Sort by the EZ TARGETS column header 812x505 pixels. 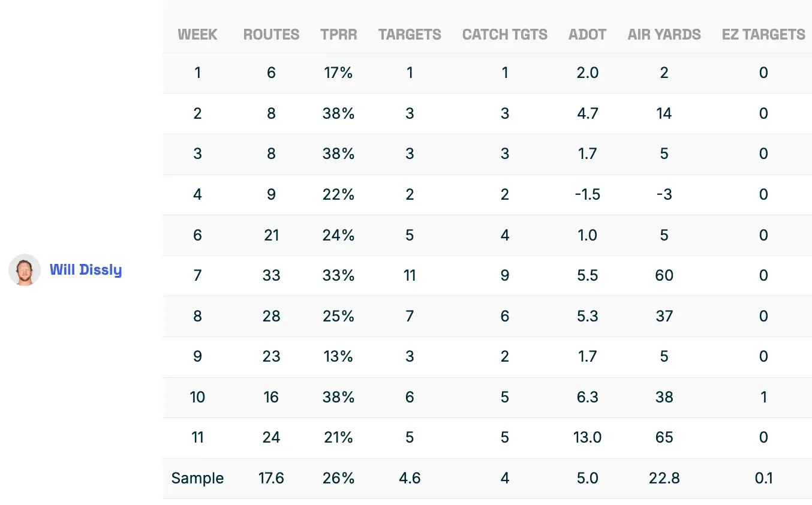[763, 35]
